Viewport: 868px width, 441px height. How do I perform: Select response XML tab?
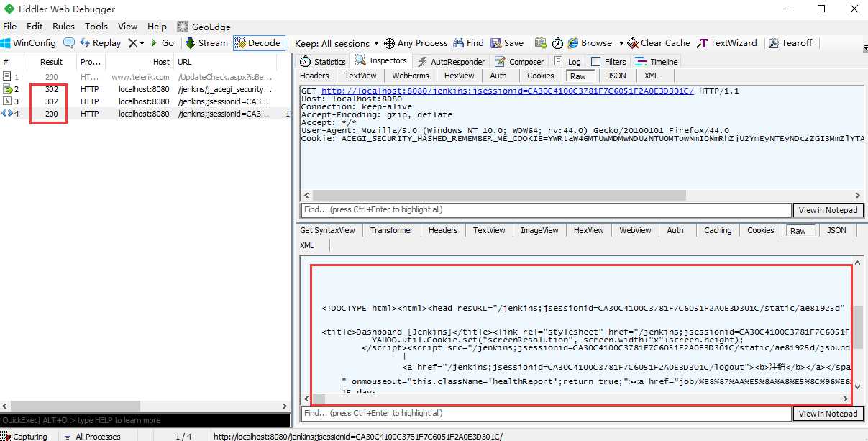(x=307, y=245)
